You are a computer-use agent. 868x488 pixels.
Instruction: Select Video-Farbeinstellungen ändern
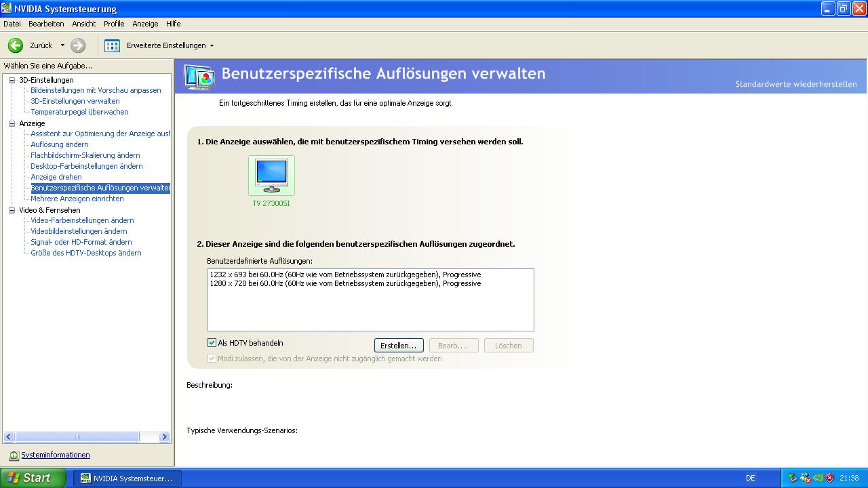pyautogui.click(x=82, y=220)
